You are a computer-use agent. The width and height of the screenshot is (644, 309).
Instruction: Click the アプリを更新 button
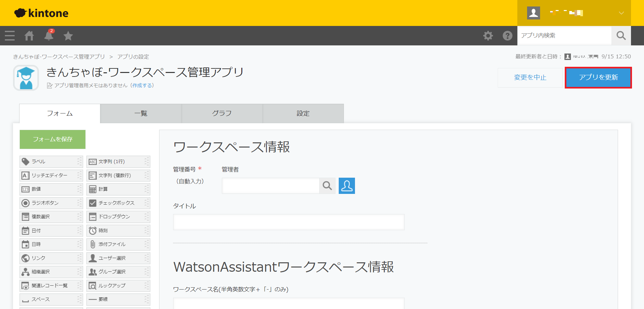(x=598, y=77)
